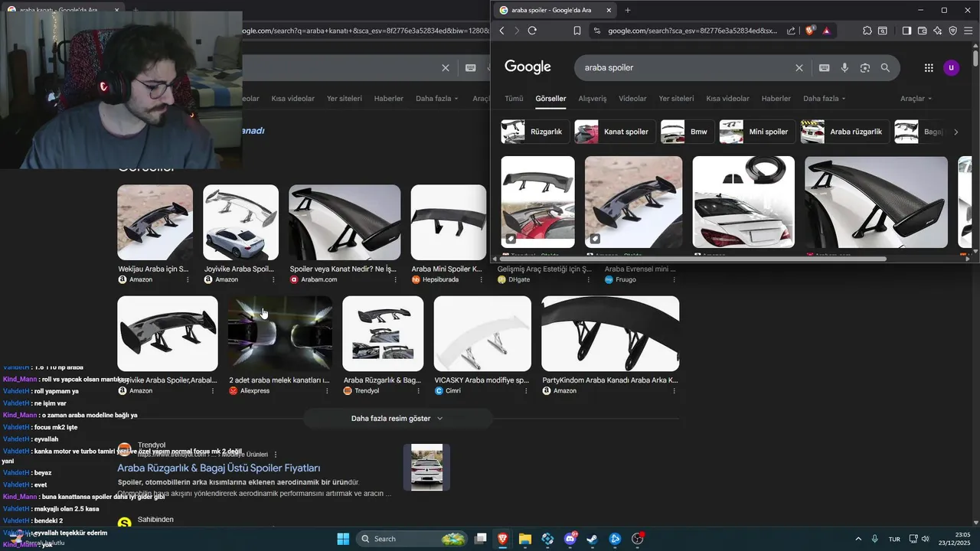Open three-dot menu for Cimri image
The height and width of the screenshot is (551, 980).
click(526, 390)
